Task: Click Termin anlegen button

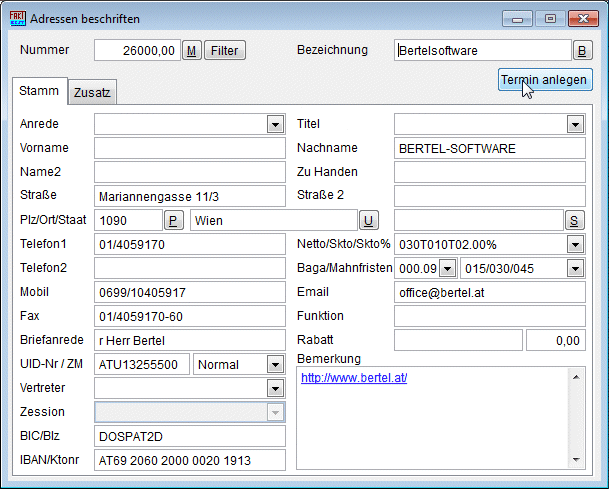Action: (545, 80)
